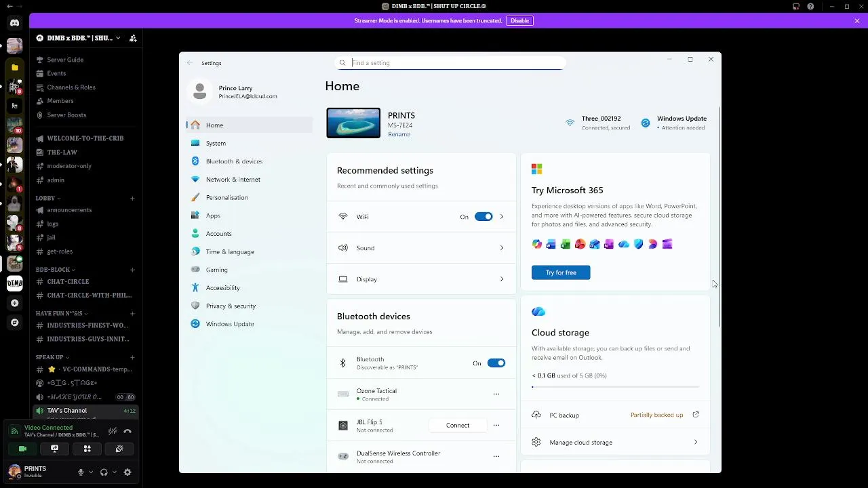The width and height of the screenshot is (868, 488).
Task: Expand WiFi settings chevron
Action: (502, 217)
